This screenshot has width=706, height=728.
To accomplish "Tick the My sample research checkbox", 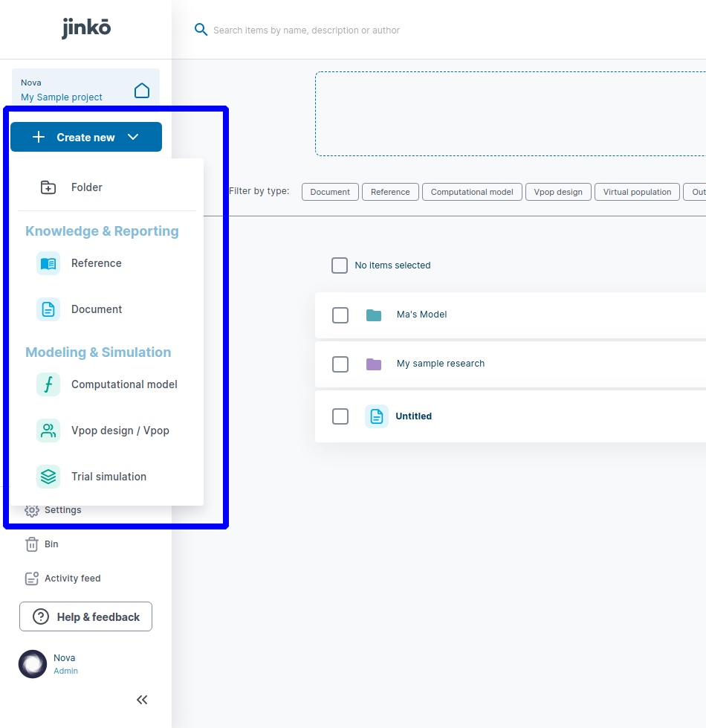I will click(340, 364).
